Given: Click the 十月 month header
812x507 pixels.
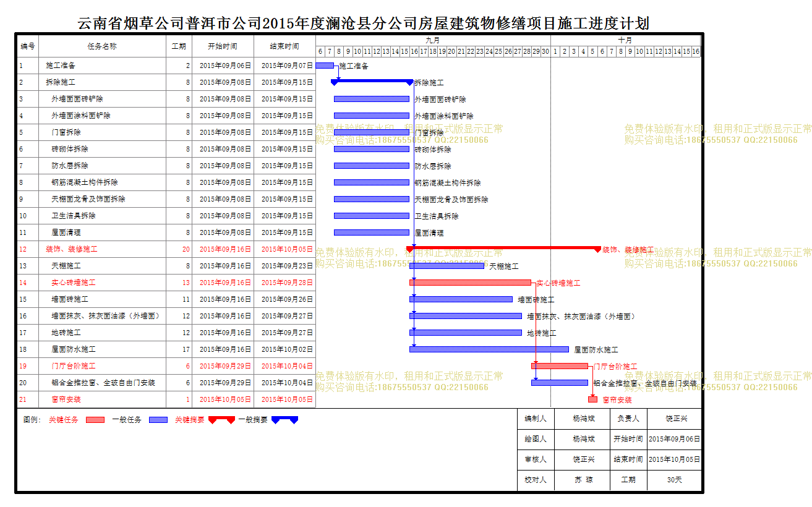Looking at the screenshot, I should pyautogui.click(x=625, y=40).
